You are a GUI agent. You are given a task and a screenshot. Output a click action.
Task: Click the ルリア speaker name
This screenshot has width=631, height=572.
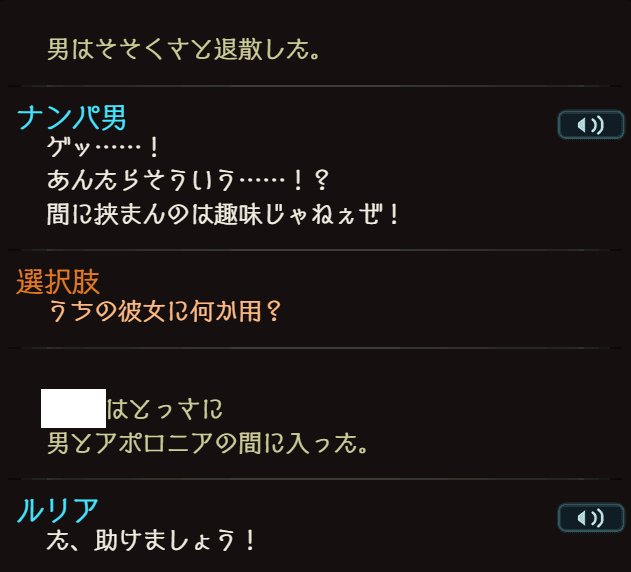click(x=58, y=510)
